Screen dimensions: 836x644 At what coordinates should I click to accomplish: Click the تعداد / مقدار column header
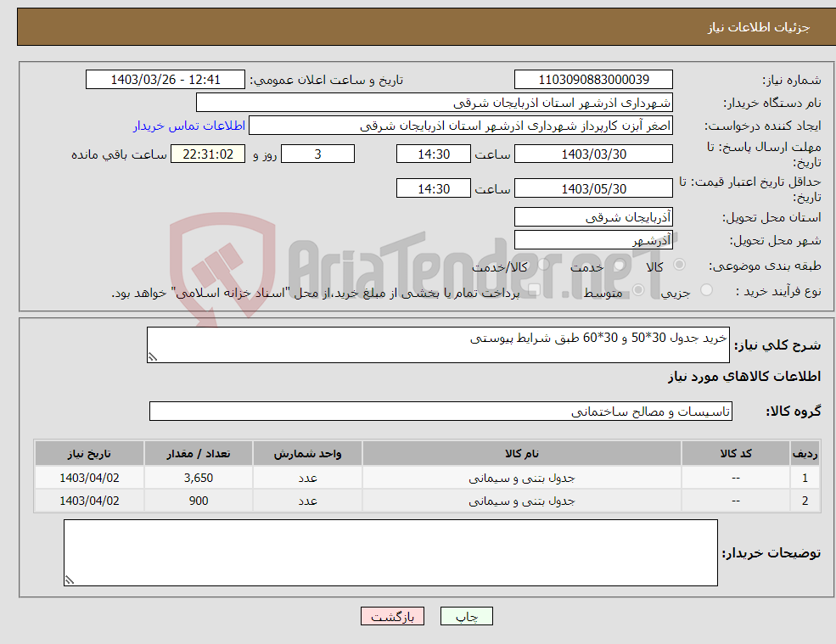click(199, 454)
